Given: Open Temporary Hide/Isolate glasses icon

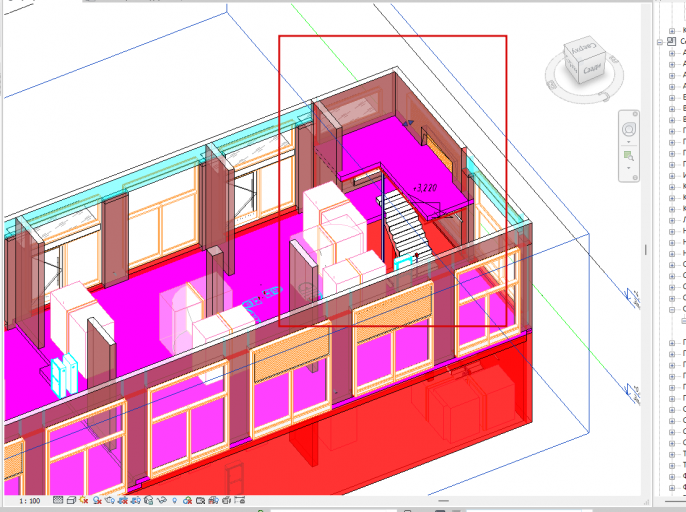Looking at the screenshot, I should (161, 500).
